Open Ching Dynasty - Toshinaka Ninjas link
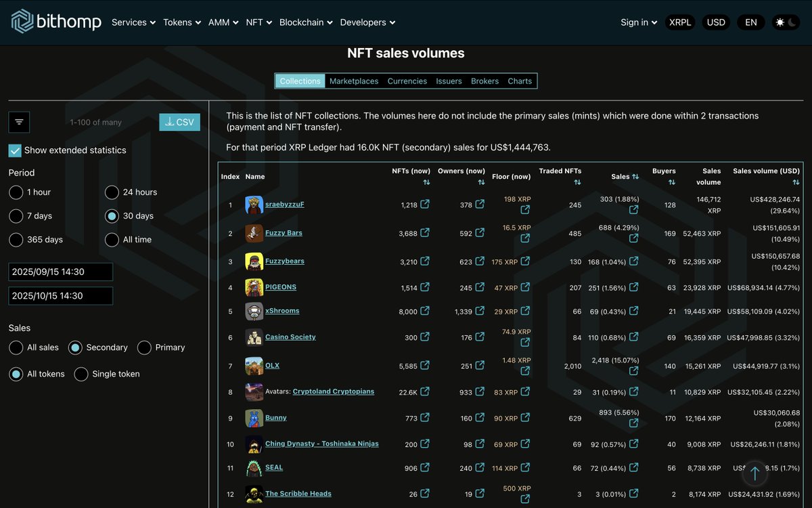This screenshot has width=812, height=508. 322,444
